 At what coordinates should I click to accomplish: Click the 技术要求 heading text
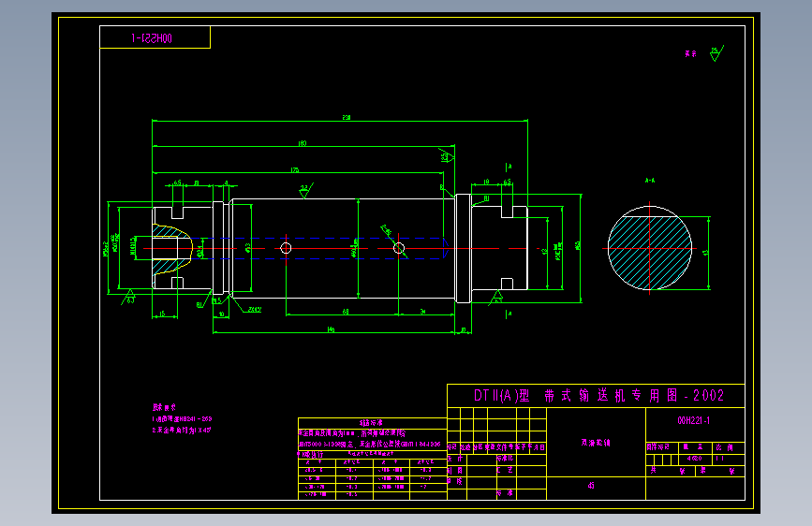164,407
